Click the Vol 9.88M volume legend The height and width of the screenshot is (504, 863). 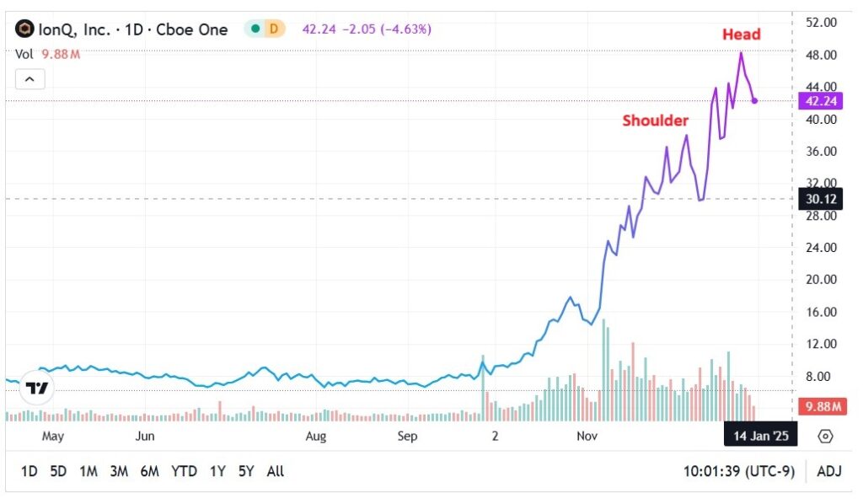46,54
